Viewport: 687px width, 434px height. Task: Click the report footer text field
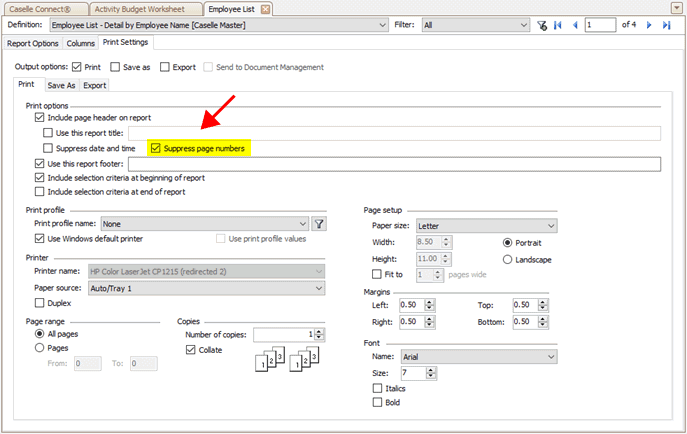tap(394, 164)
